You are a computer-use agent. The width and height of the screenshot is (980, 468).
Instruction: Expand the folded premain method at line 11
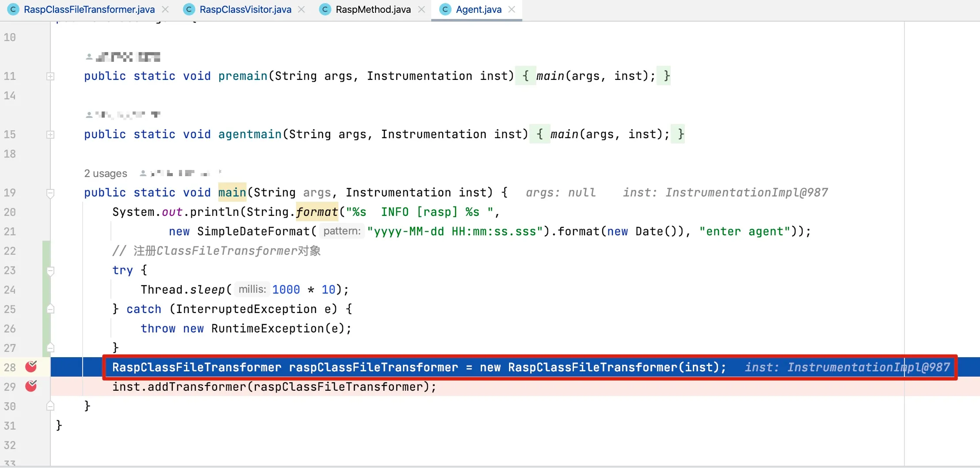[x=50, y=76]
